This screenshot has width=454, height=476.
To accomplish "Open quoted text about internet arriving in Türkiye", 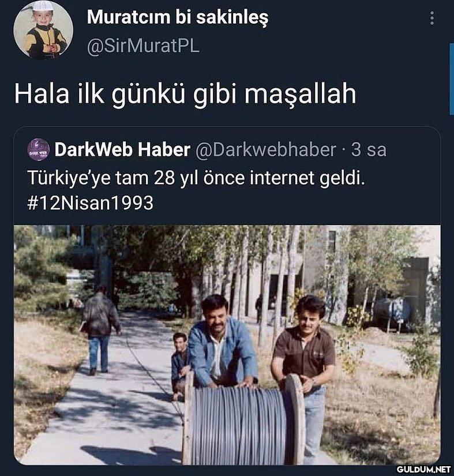I will point(196,178).
